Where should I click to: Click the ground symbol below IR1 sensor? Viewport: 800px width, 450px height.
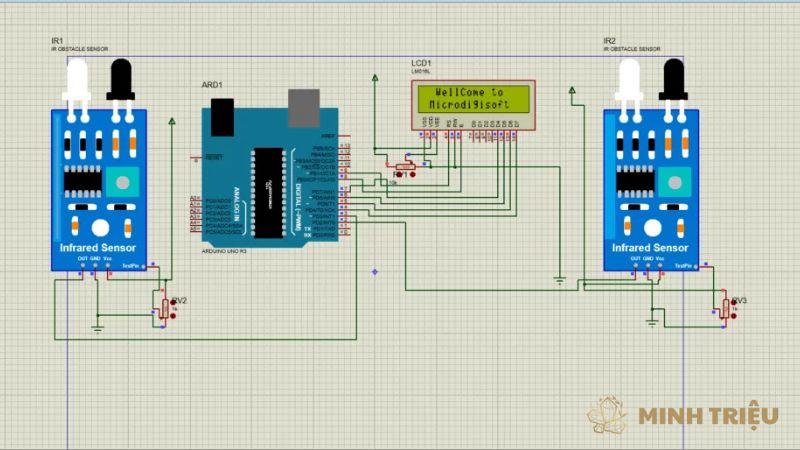click(97, 326)
